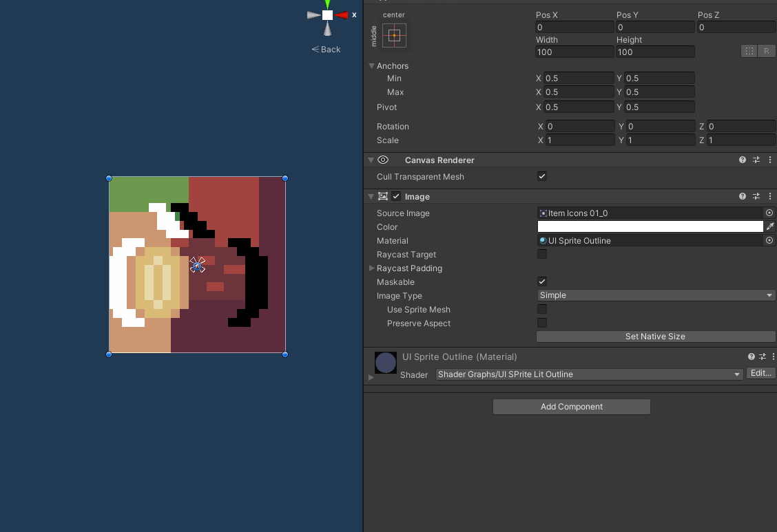Toggle the Cull Transparent Mesh checkbox

(542, 176)
